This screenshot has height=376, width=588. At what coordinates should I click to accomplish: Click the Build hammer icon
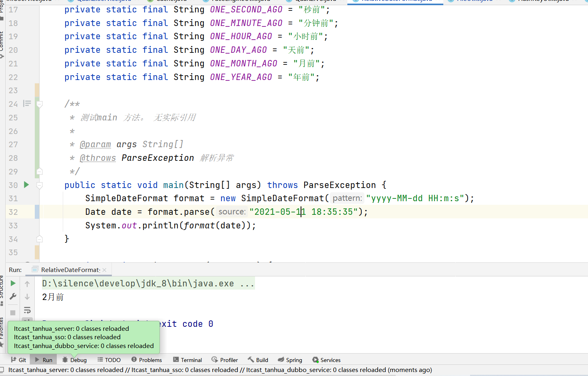251,360
